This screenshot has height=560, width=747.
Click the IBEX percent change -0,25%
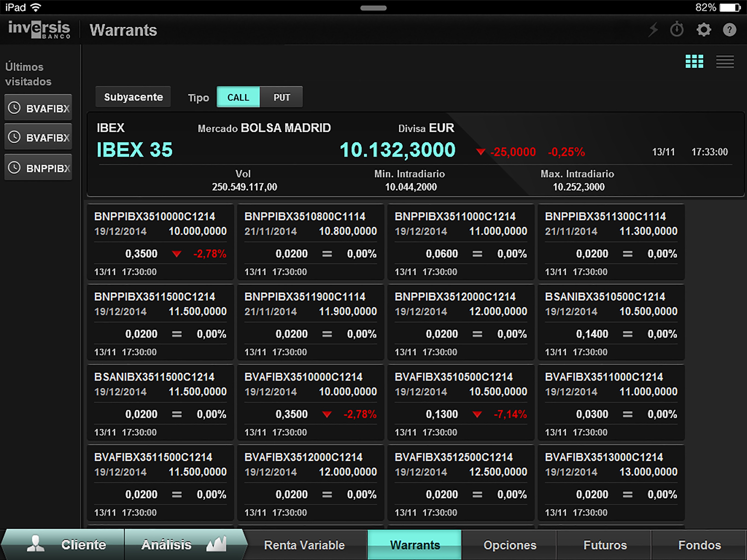coord(566,152)
